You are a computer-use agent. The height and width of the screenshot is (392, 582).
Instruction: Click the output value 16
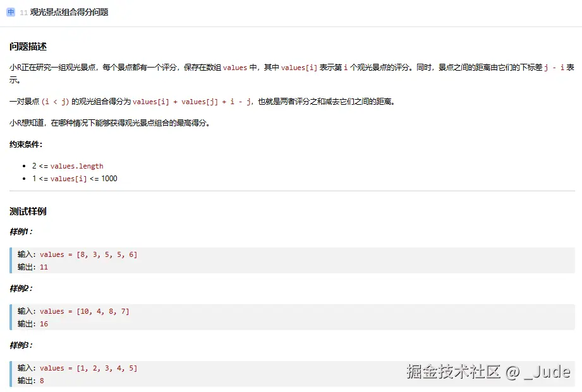pos(44,324)
